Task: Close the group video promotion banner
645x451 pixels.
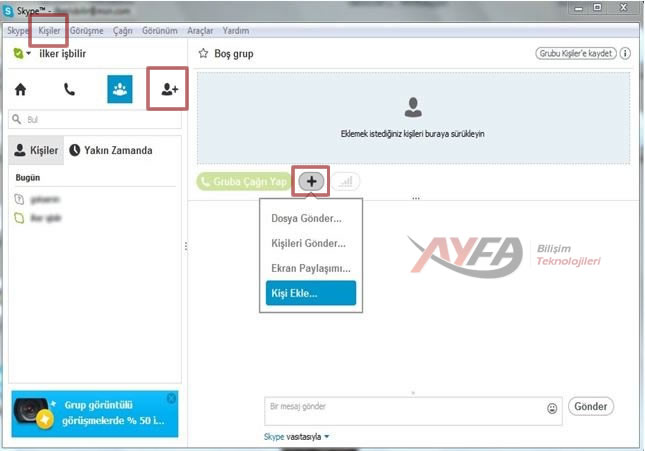Action: [x=171, y=398]
